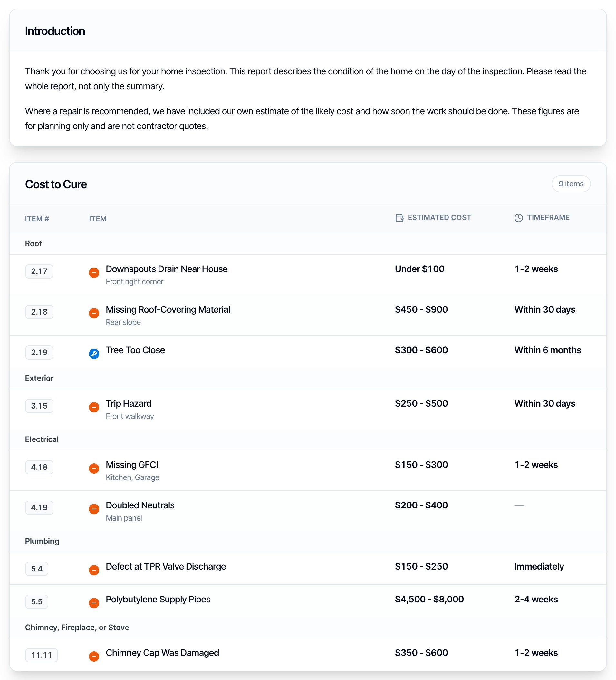Click the Under $100 cost value
Image resolution: width=616 pixels, height=680 pixels.
coord(419,269)
